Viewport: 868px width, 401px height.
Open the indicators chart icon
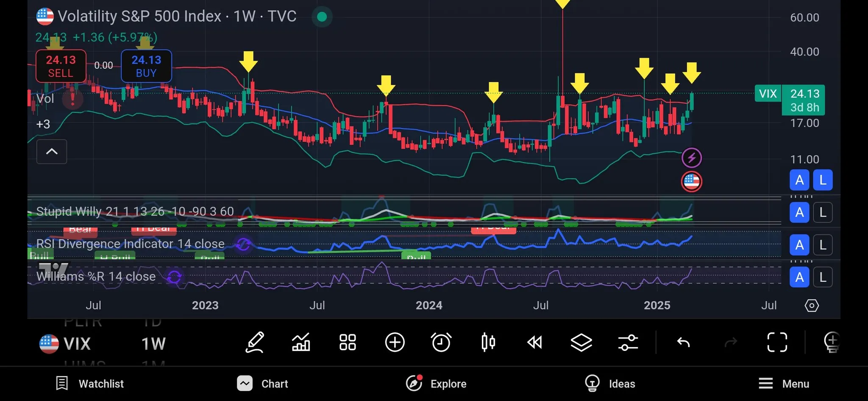tap(301, 342)
